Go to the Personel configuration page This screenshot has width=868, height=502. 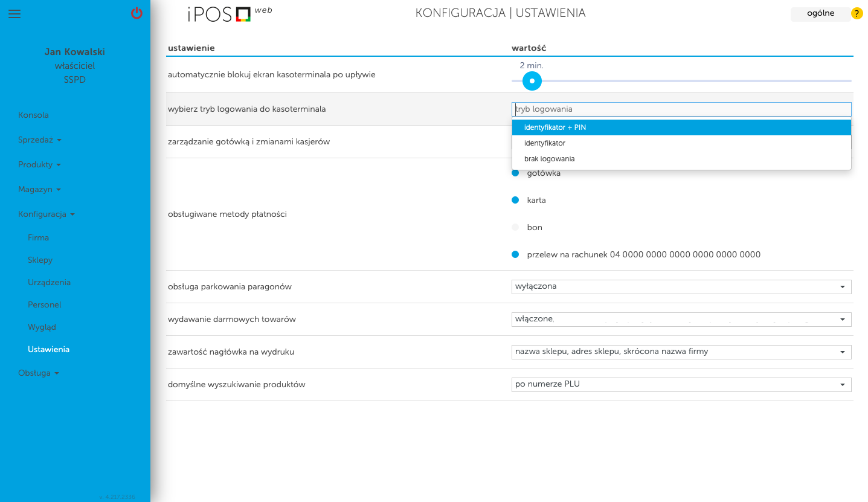[x=44, y=304]
